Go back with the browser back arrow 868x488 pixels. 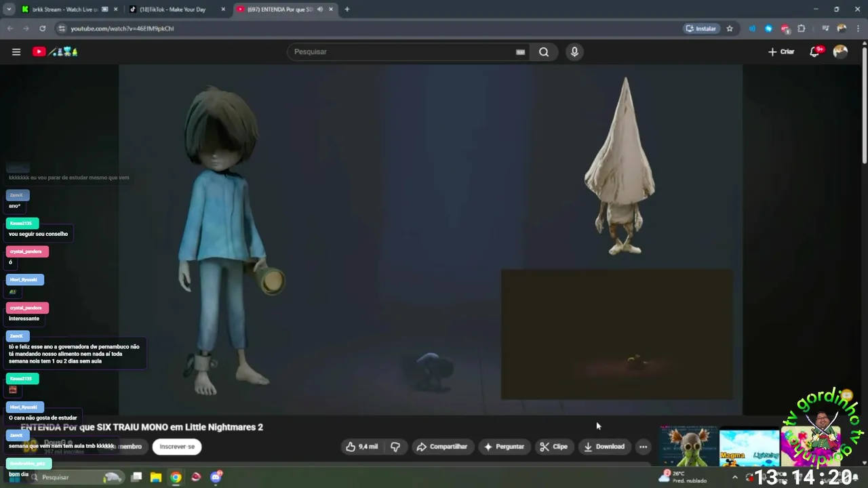click(9, 28)
